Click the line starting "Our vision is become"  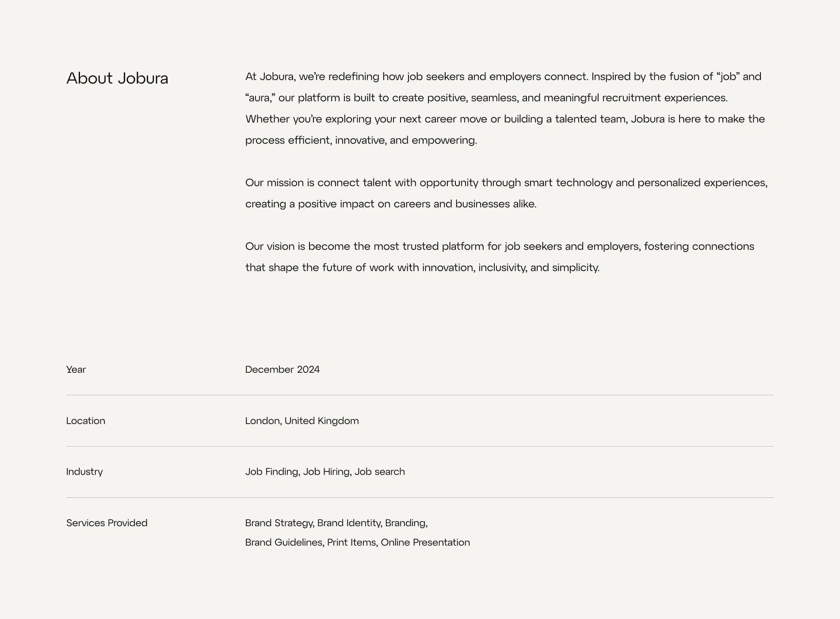500,246
